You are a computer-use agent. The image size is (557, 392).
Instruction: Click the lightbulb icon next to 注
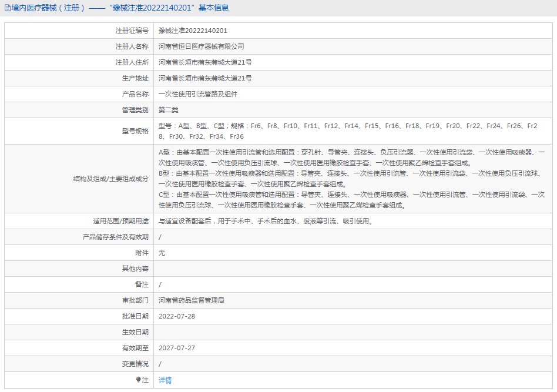pos(139,380)
